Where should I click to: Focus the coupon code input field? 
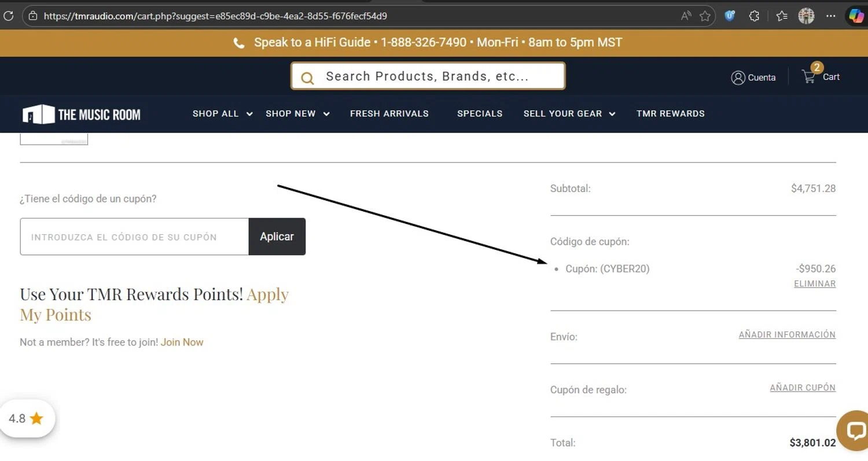pyautogui.click(x=134, y=237)
